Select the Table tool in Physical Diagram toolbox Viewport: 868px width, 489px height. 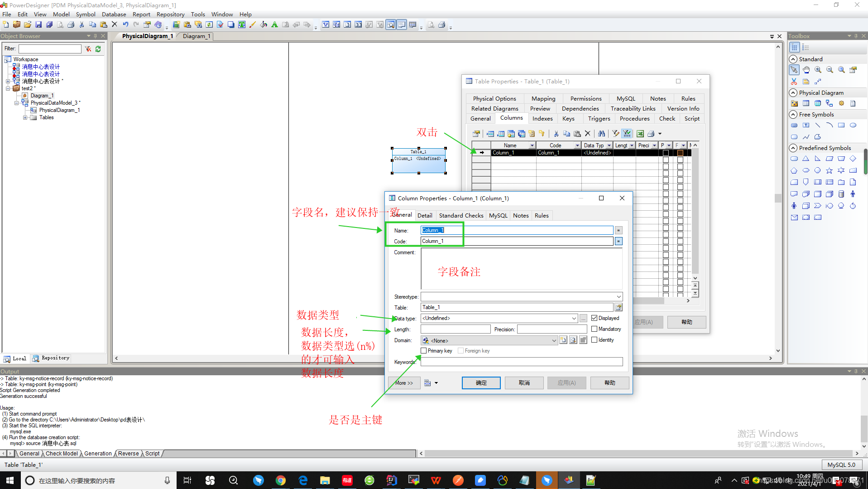pos(806,103)
